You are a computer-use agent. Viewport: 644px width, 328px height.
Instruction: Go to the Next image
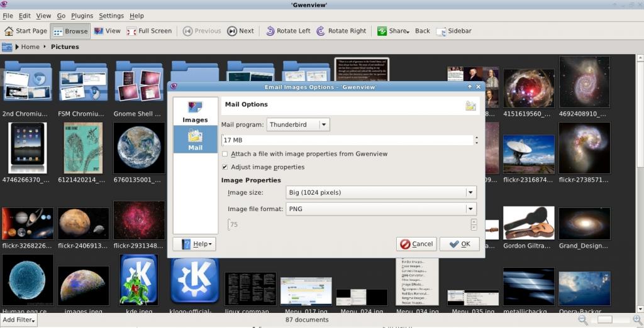pos(241,31)
